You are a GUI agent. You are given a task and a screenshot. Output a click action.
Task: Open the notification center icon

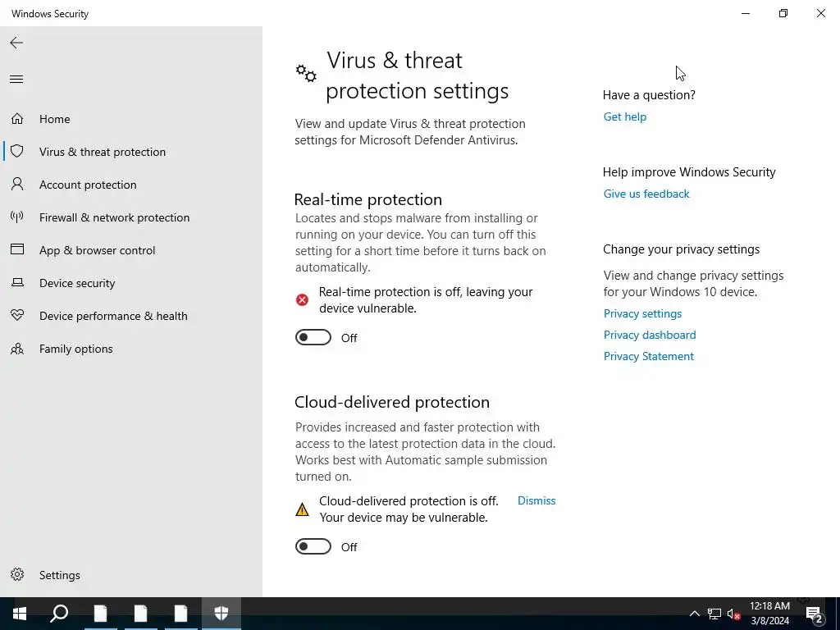click(814, 614)
